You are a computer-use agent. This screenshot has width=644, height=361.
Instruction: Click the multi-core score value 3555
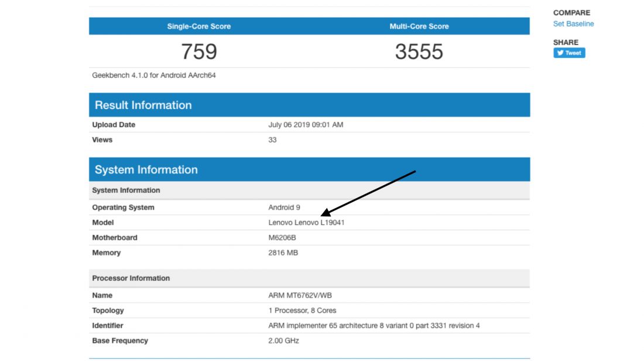[x=419, y=52]
